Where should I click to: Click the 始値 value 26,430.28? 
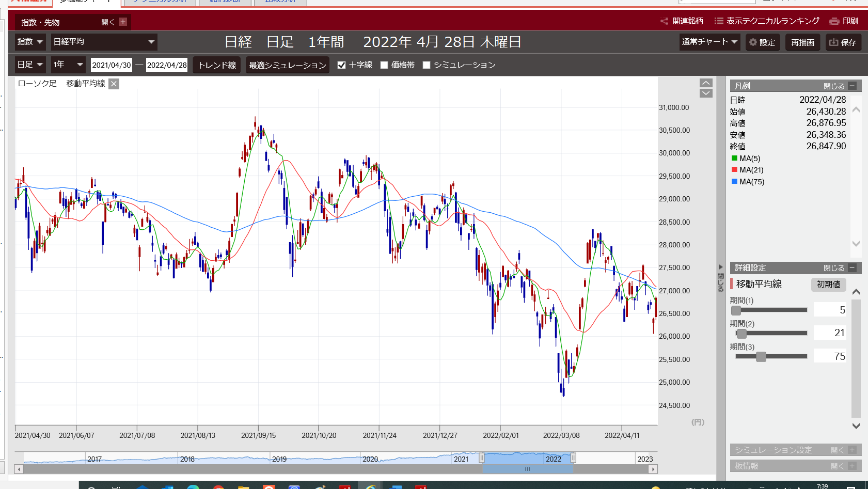click(826, 112)
